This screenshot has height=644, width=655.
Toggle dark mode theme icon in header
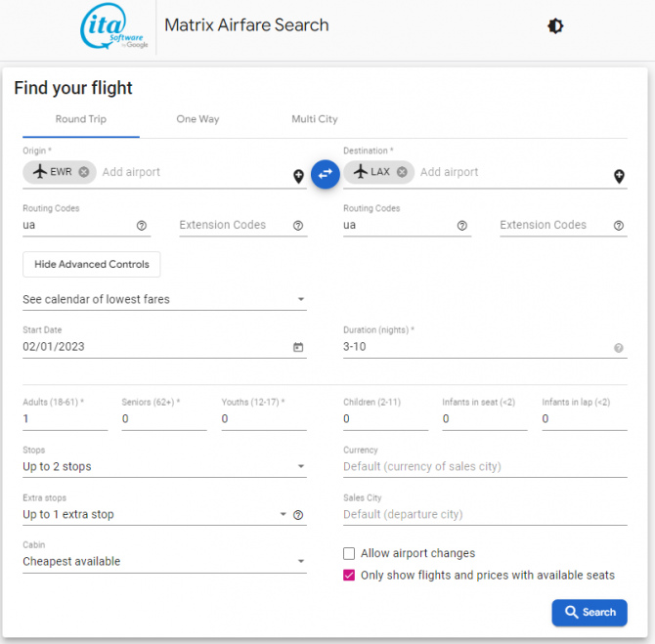tap(555, 26)
